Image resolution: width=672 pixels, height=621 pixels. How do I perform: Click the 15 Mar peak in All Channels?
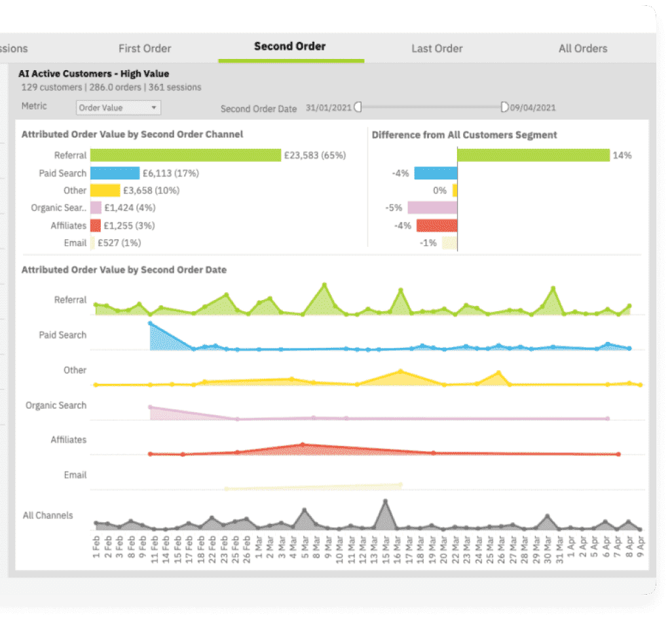(385, 500)
